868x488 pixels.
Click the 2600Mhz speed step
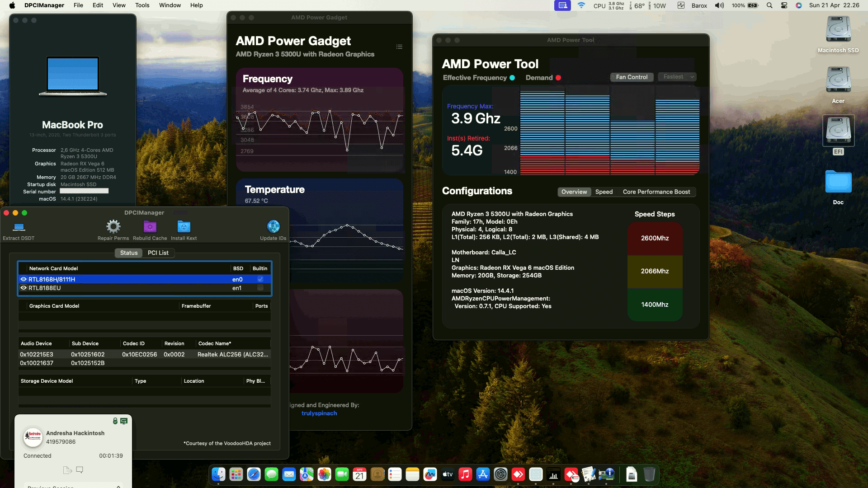655,238
